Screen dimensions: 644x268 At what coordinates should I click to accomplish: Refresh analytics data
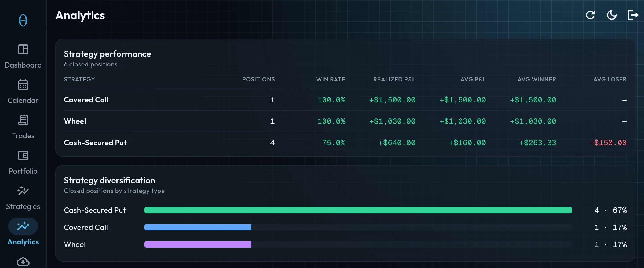(590, 15)
